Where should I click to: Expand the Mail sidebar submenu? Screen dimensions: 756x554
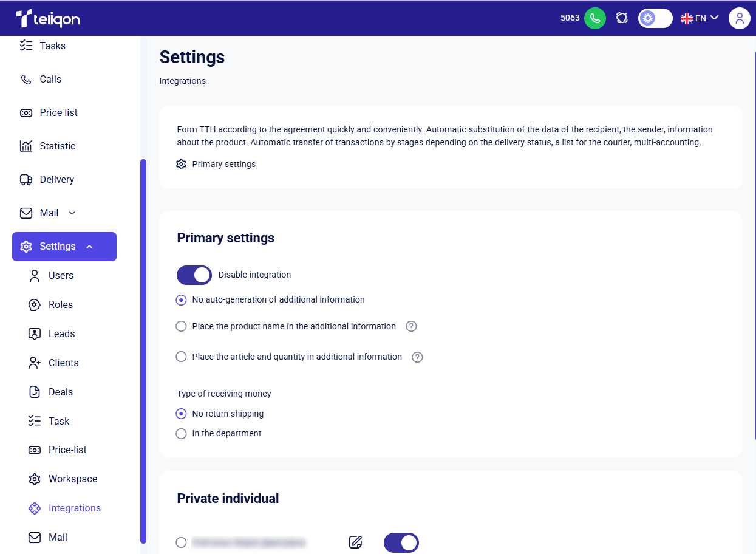tap(72, 213)
